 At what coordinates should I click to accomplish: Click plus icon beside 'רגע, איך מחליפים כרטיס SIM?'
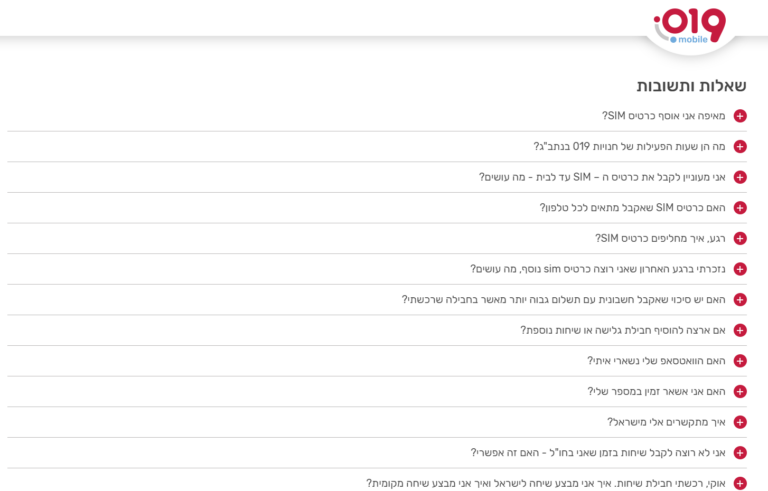point(740,238)
